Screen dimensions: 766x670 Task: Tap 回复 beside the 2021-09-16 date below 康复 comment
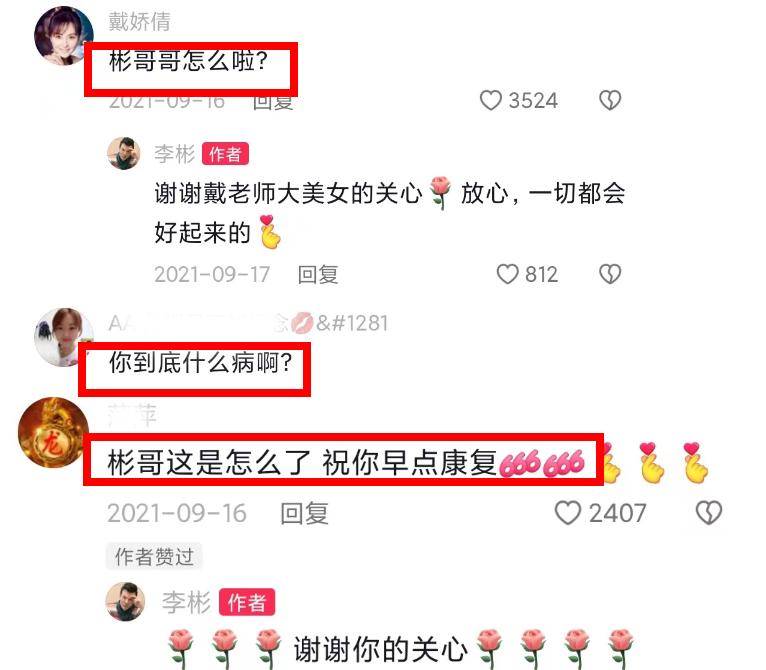[x=304, y=513]
